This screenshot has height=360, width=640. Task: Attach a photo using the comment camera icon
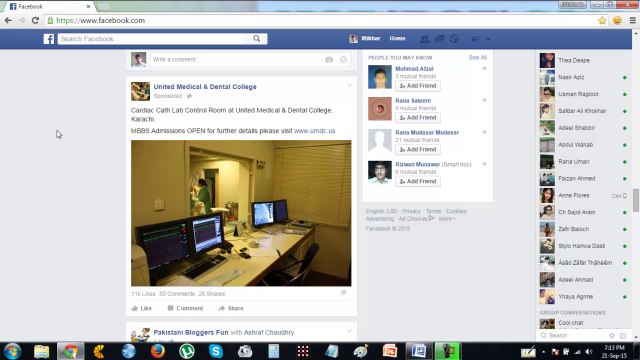[329, 60]
